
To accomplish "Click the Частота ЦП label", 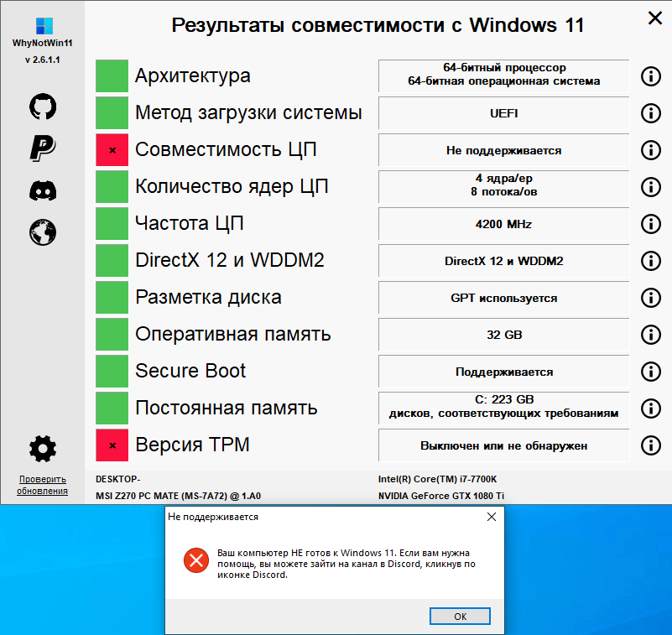I will [190, 223].
